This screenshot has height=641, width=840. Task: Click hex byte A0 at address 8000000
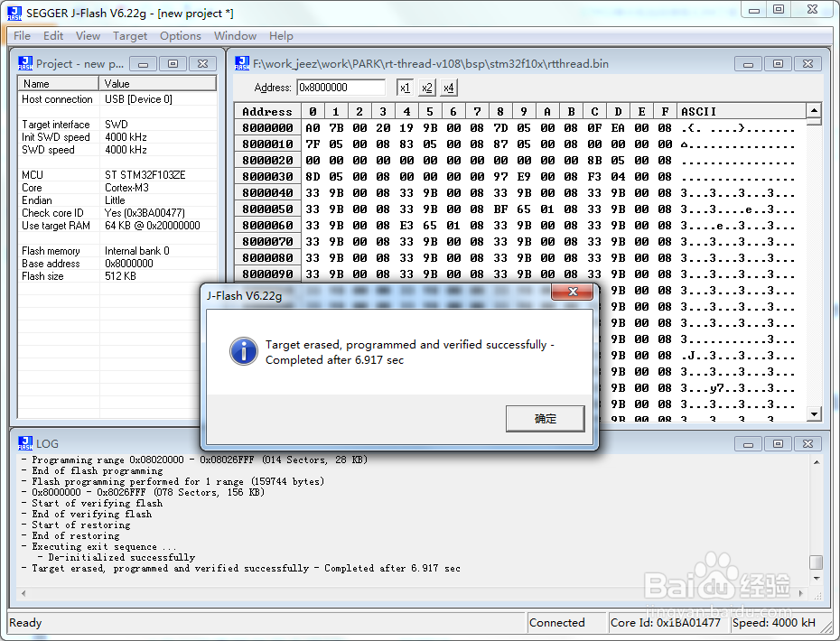tap(313, 127)
